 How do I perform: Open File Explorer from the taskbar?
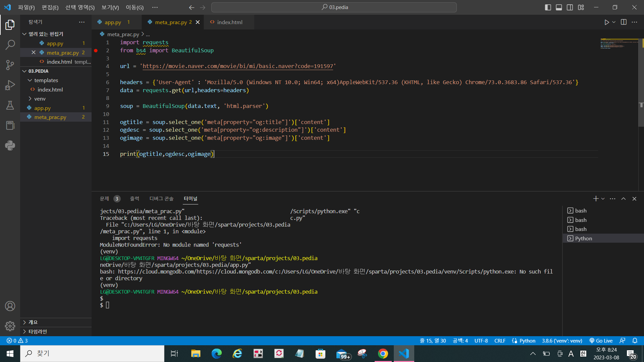coord(196,354)
